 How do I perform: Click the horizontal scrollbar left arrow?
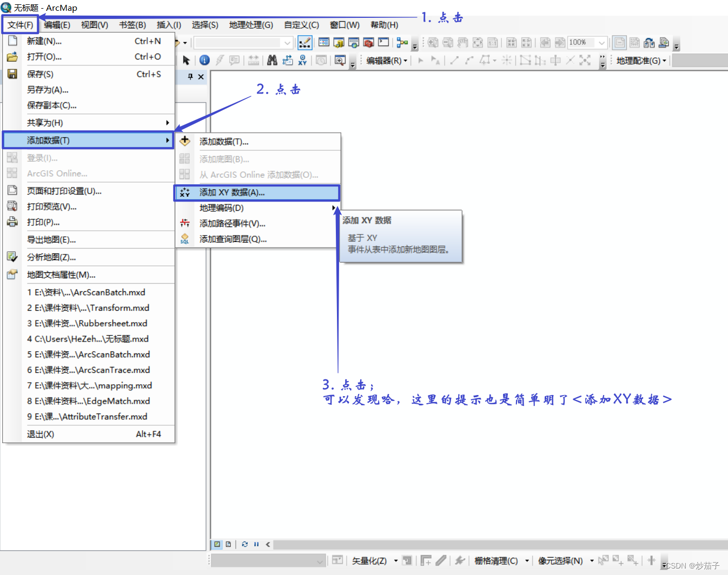pos(268,544)
